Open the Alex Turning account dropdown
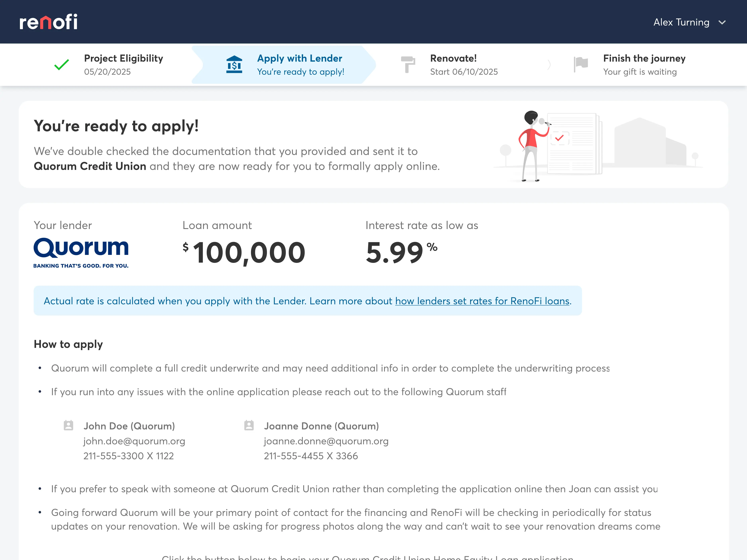This screenshot has height=560, width=747. (689, 22)
